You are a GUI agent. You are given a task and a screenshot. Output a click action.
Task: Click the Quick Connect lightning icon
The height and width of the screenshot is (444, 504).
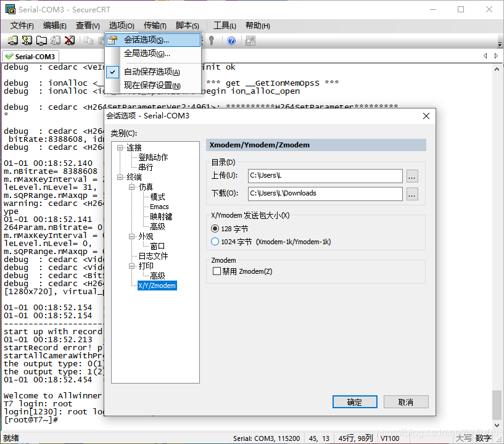click(27, 41)
